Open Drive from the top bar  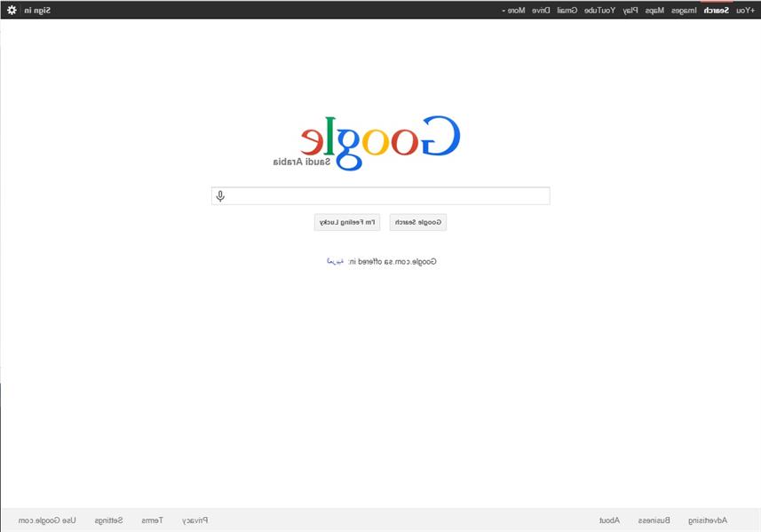tap(541, 10)
